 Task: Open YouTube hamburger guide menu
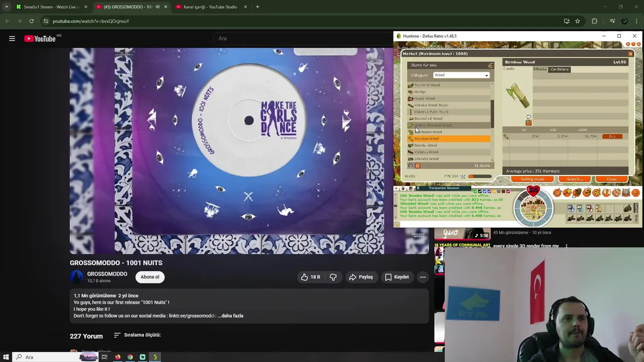pyautogui.click(x=12, y=39)
